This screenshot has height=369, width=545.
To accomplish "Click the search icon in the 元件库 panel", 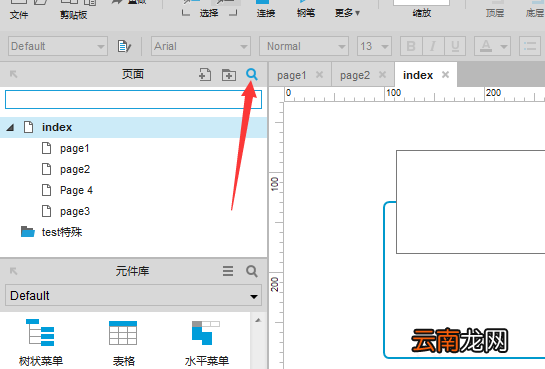I will (252, 271).
